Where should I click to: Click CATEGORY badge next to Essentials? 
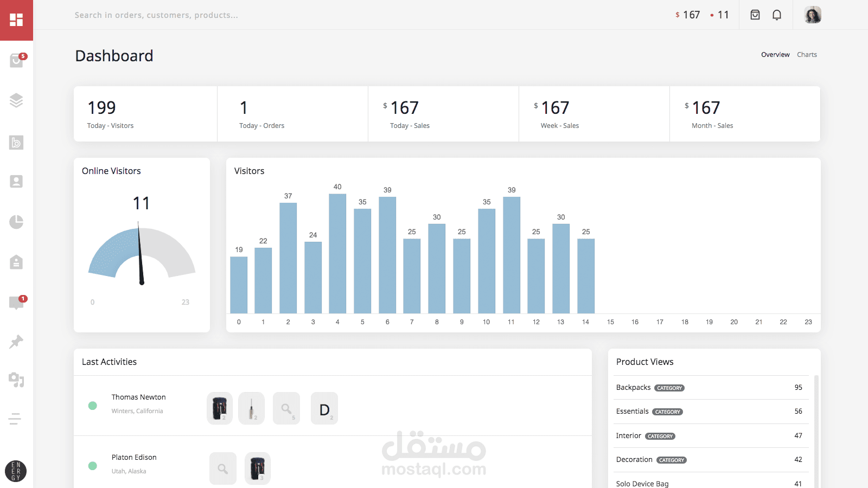coord(667,412)
